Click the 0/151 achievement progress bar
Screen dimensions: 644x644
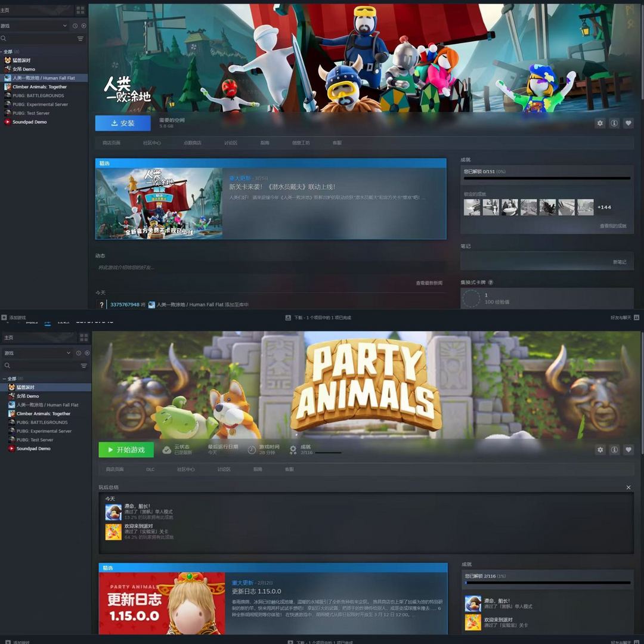click(547, 178)
